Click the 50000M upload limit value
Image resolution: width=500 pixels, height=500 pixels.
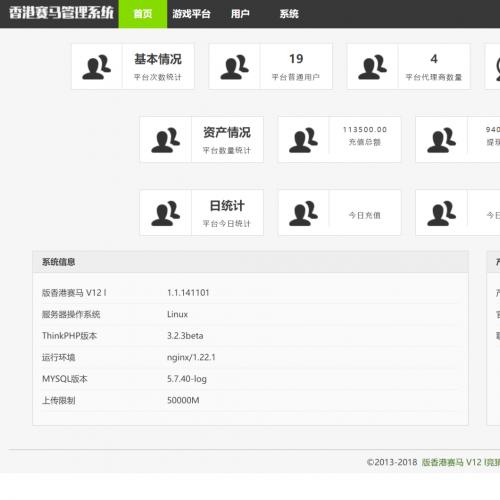(183, 400)
